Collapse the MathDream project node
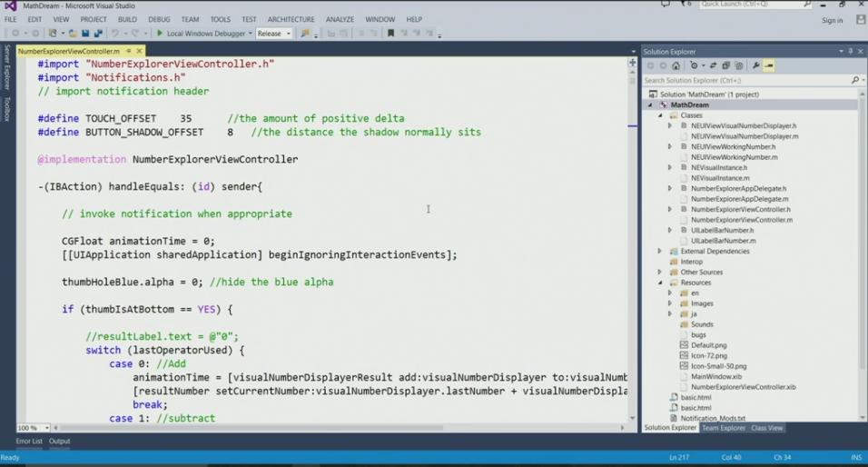The width and height of the screenshot is (868, 467). coord(650,104)
